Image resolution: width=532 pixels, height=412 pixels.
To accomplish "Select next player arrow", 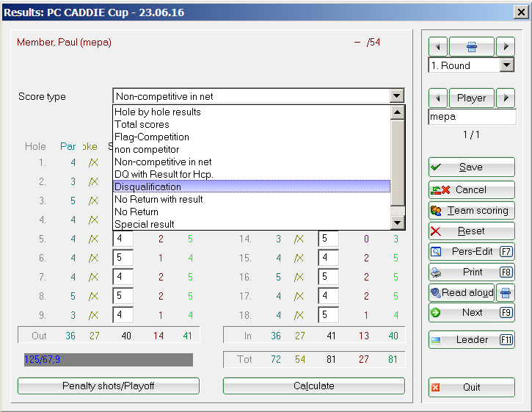I will click(x=506, y=98).
